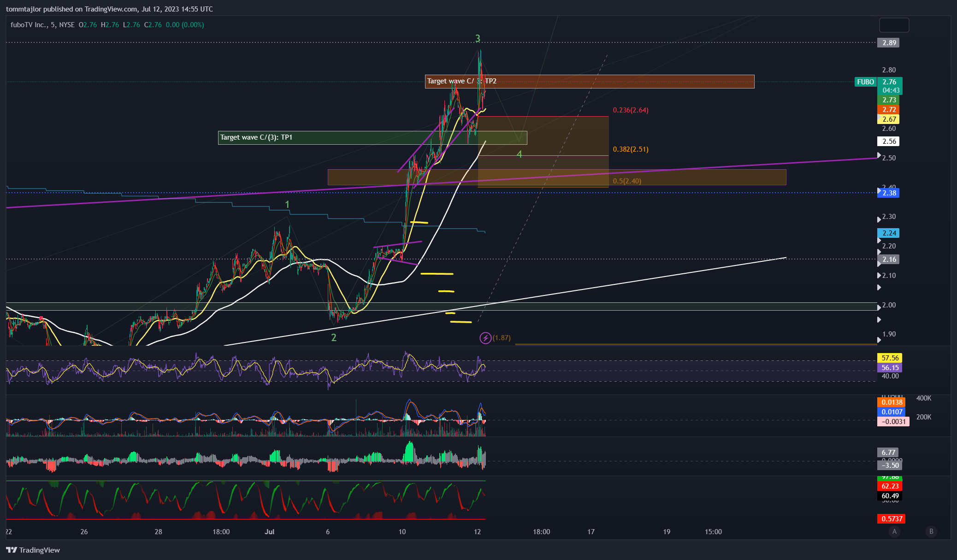Click the gray 2.16 price label
The width and height of the screenshot is (957, 560).
888,259
